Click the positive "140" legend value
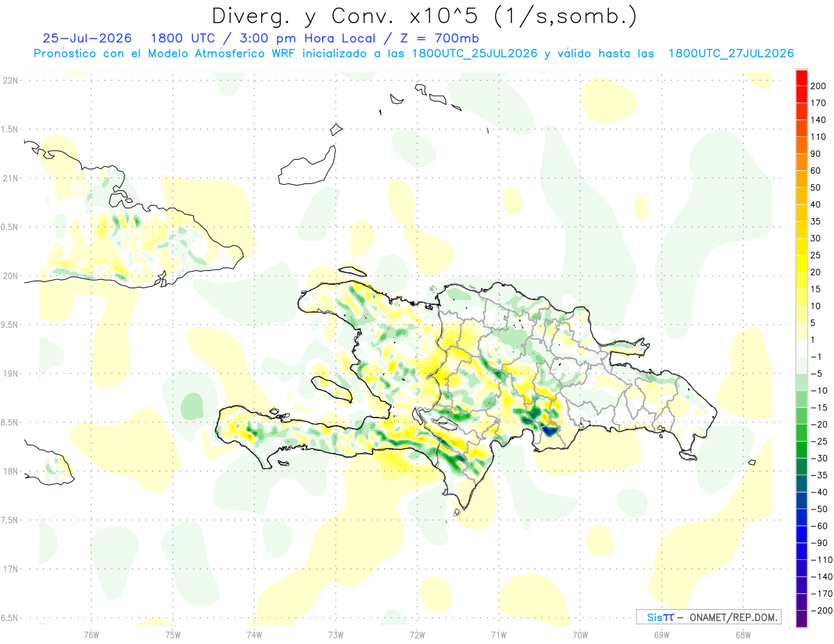Viewport: 834px width, 644px height. pyautogui.click(x=819, y=120)
